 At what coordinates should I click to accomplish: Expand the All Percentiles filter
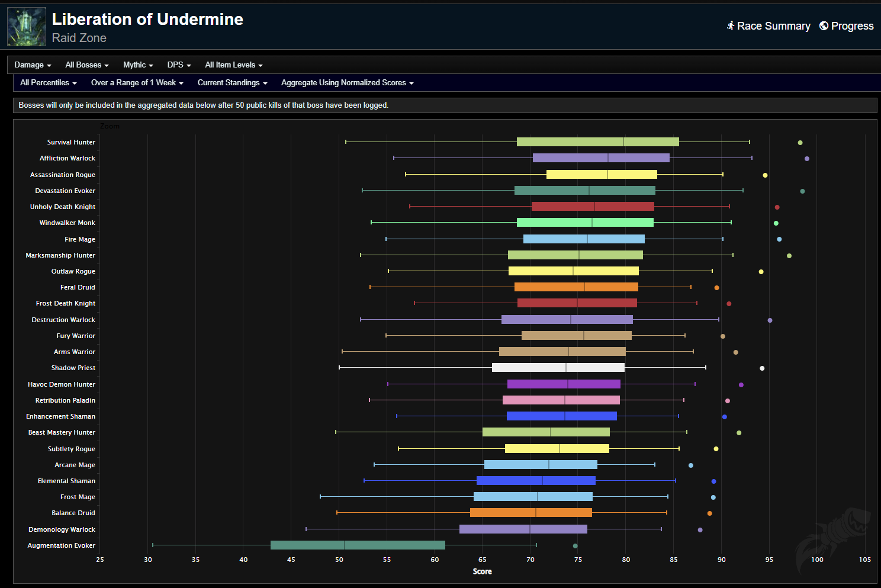point(48,83)
